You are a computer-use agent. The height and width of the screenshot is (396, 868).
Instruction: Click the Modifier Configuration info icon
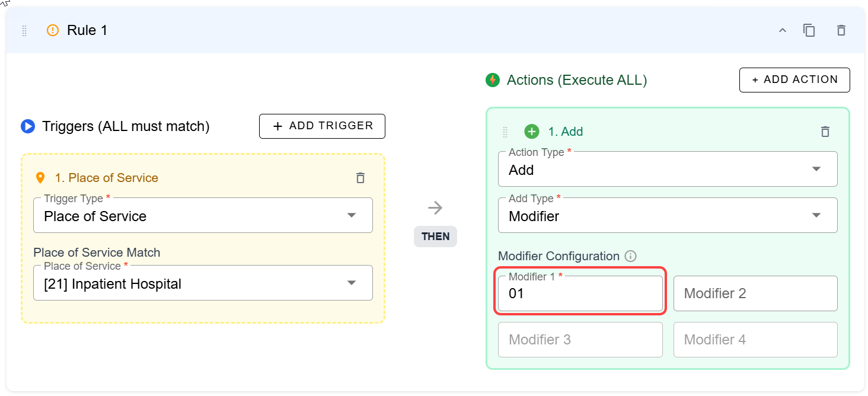click(631, 256)
